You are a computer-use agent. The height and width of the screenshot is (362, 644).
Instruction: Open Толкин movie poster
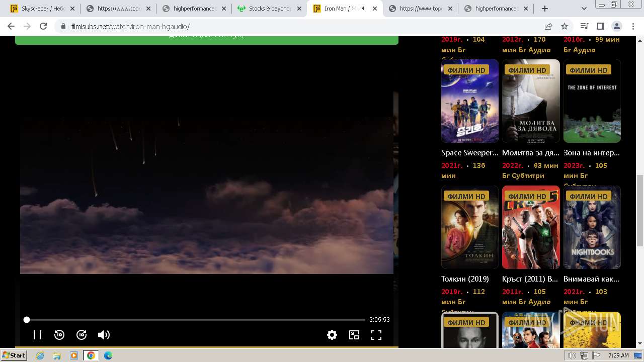pyautogui.click(x=470, y=227)
